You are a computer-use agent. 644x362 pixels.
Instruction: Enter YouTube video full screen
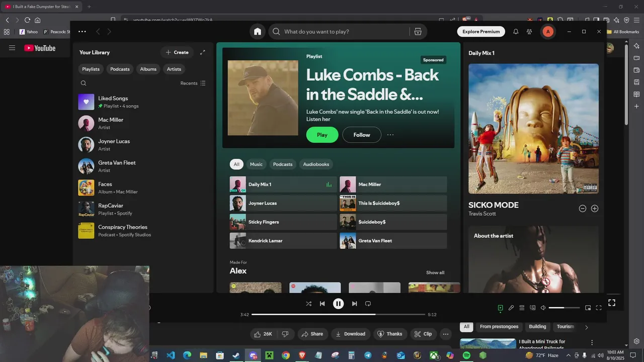(x=612, y=303)
